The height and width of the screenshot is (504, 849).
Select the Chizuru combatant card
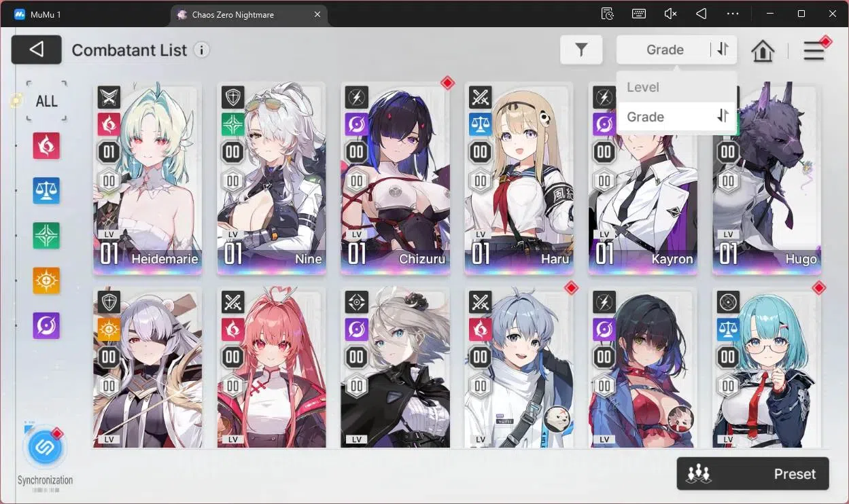click(395, 179)
